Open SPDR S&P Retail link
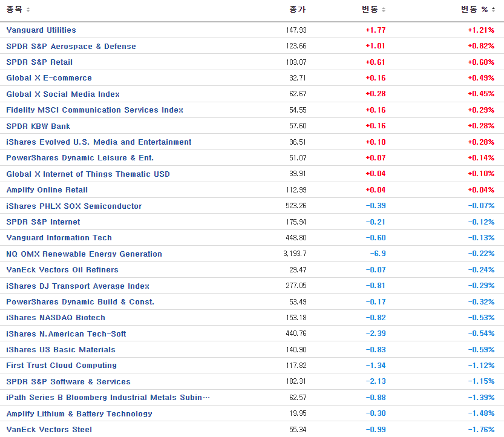This screenshot has width=504, height=437. pos(39,62)
